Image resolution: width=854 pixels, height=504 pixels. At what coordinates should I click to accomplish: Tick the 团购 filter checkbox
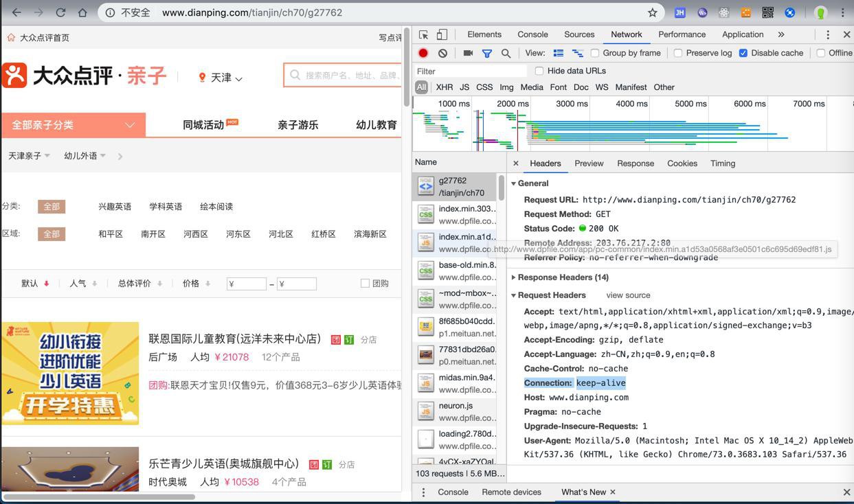pos(365,283)
